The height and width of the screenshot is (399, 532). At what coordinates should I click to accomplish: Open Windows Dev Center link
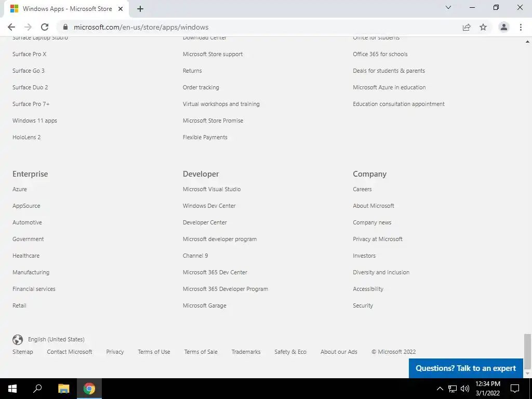click(209, 206)
